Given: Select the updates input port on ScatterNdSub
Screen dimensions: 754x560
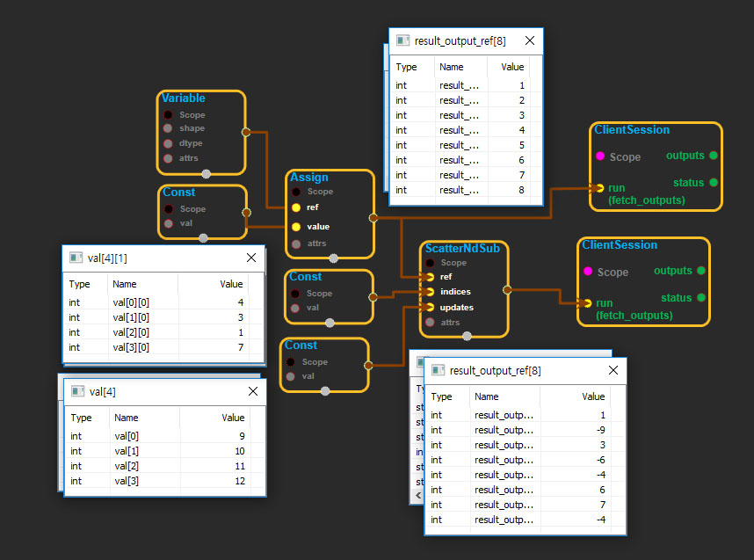Looking at the screenshot, I should click(430, 308).
